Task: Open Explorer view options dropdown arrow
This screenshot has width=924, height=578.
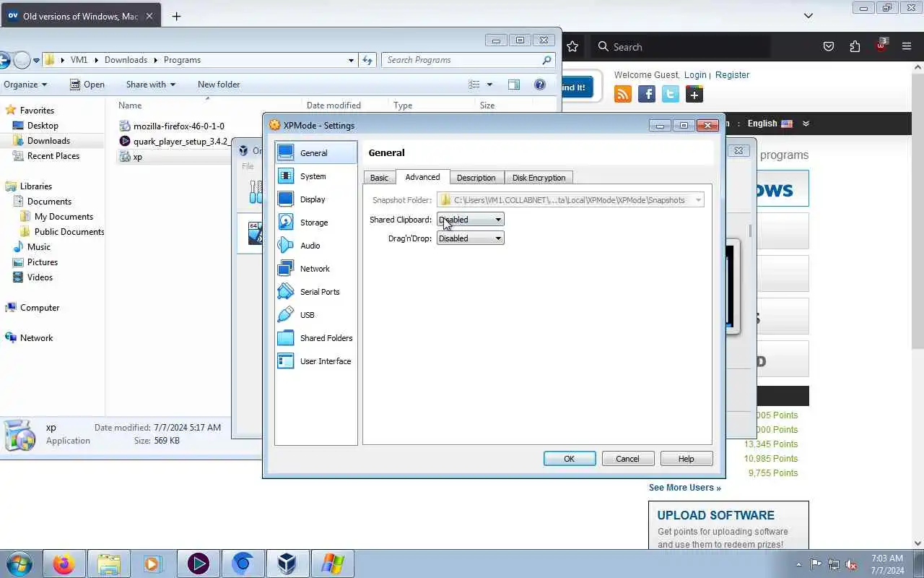Action: click(489, 85)
